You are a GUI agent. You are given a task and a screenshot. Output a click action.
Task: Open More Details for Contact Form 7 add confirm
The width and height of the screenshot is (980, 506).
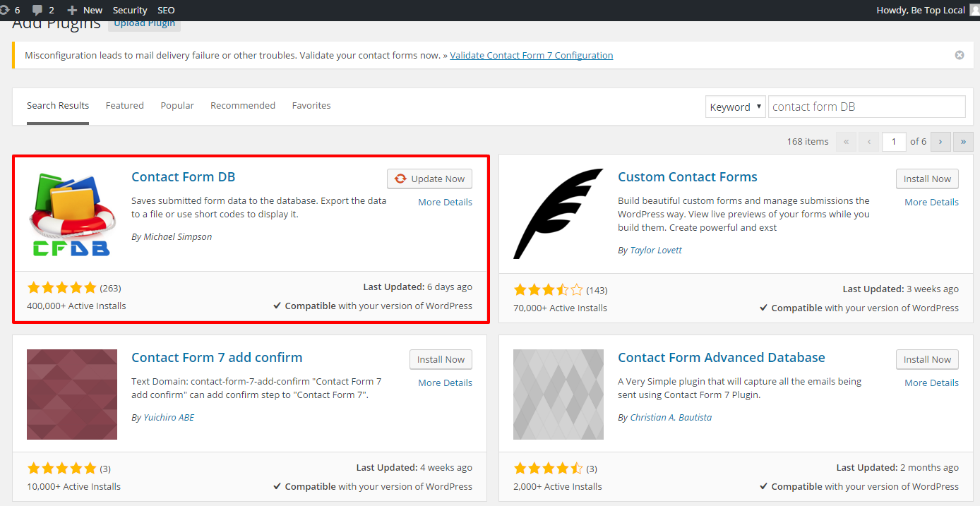(445, 382)
